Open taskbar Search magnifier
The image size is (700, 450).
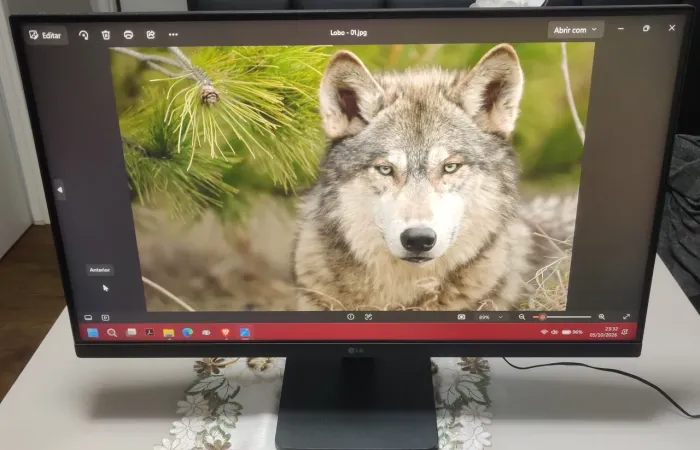pos(112,333)
